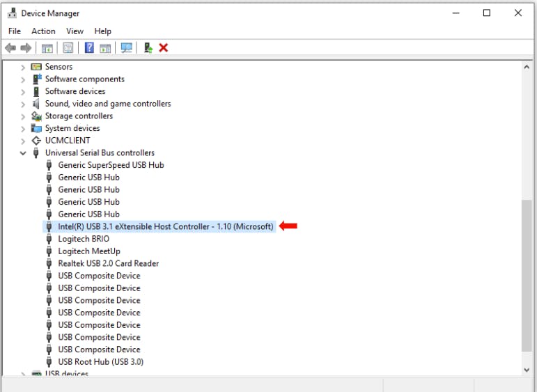Screen dimensions: 537x392
Task: Click the Update driver toolbar icon
Action: [x=148, y=47]
